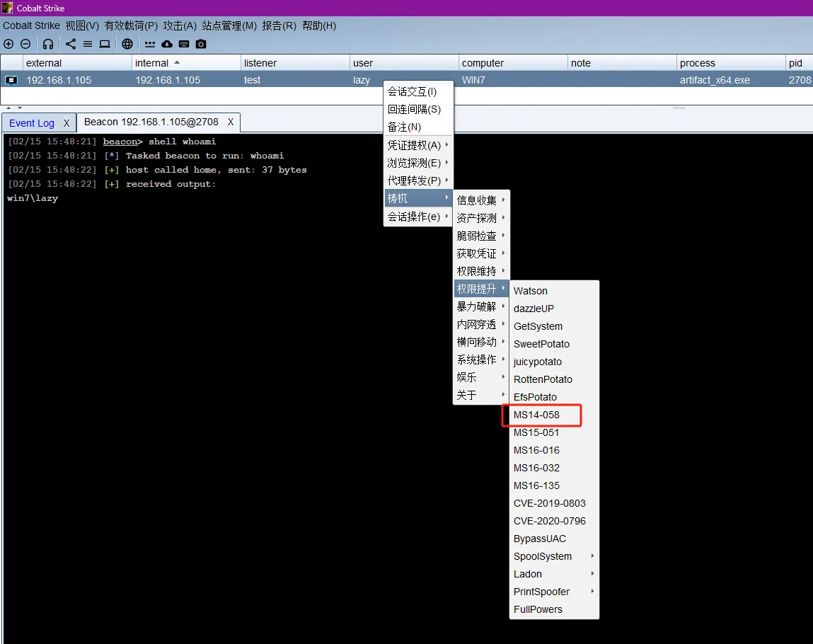
Task: Choose EfsPotato from the submenu
Action: coord(554,397)
